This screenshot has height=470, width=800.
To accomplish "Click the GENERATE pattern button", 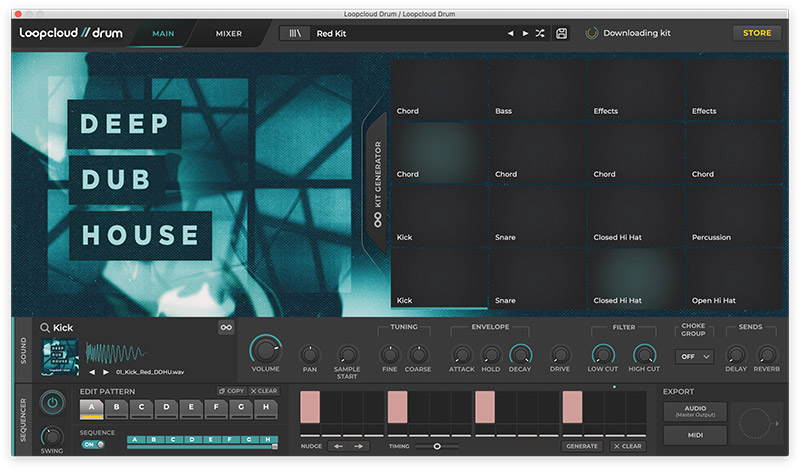I will (x=582, y=446).
